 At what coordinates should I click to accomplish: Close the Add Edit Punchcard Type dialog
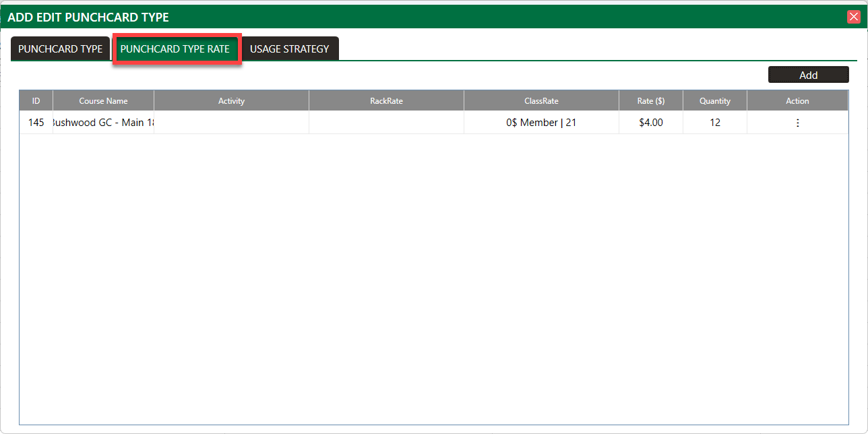coord(854,17)
